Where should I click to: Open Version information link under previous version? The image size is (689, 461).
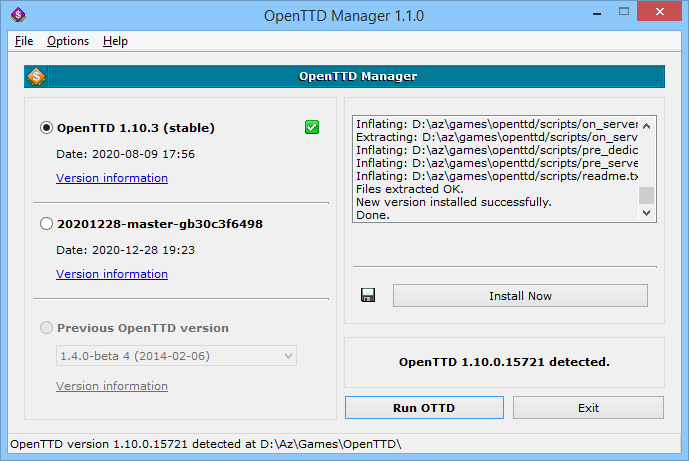(112, 386)
